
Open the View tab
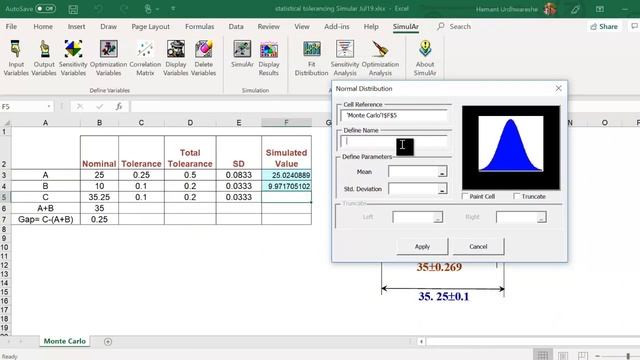click(x=302, y=27)
